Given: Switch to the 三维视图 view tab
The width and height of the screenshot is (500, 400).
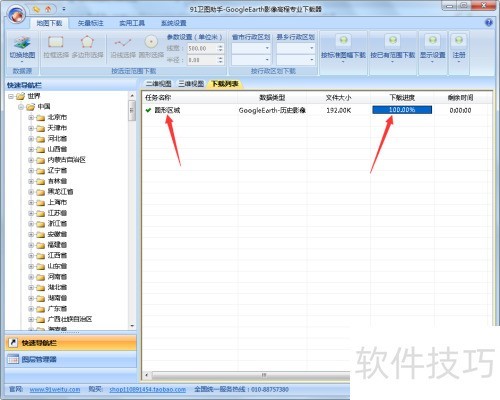Looking at the screenshot, I should pyautogui.click(x=191, y=84).
